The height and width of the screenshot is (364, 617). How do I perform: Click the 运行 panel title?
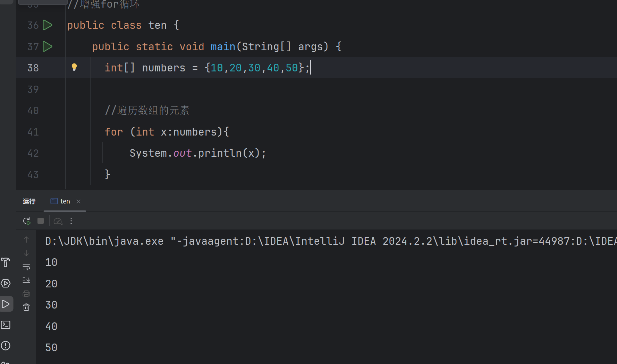pos(29,201)
